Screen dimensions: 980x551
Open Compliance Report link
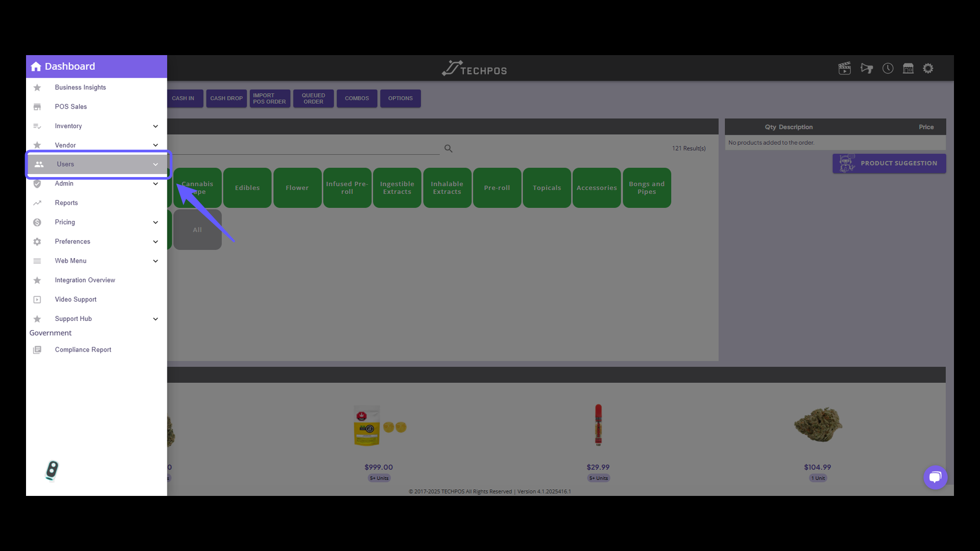tap(83, 350)
